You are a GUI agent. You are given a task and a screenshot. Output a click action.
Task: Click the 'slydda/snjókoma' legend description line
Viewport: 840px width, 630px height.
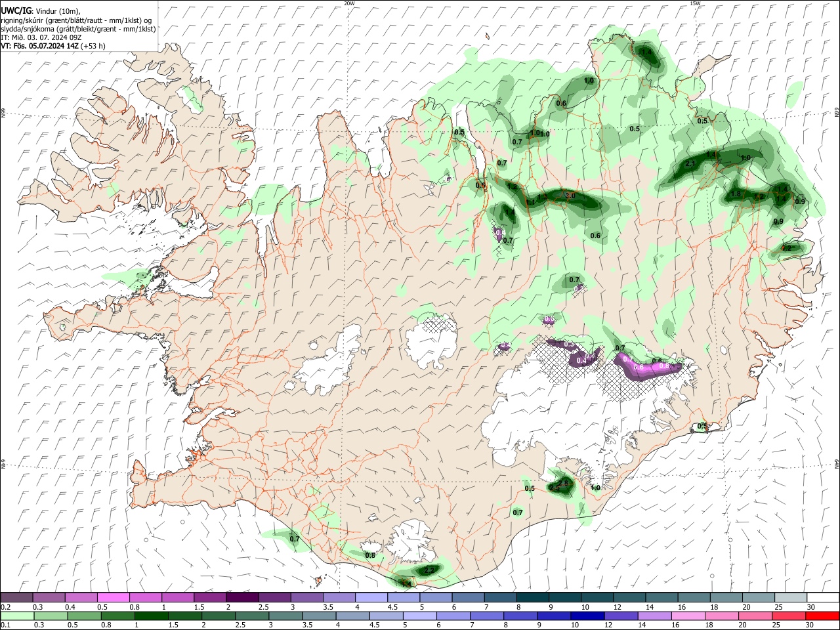(x=78, y=29)
